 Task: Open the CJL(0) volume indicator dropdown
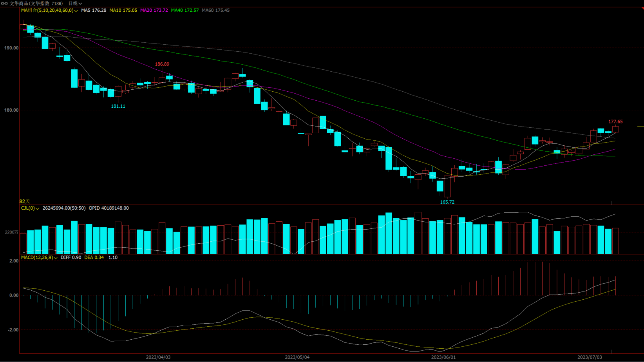click(x=30, y=208)
